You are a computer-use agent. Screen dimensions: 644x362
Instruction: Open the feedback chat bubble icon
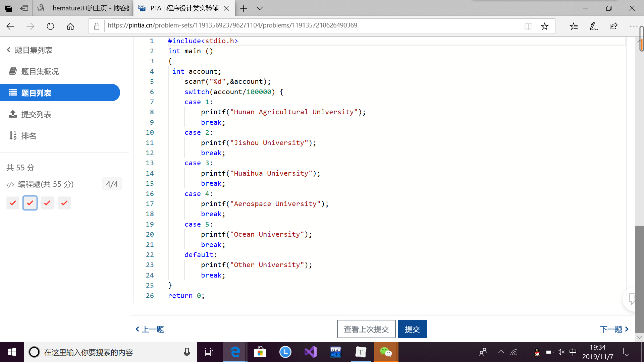click(632, 299)
